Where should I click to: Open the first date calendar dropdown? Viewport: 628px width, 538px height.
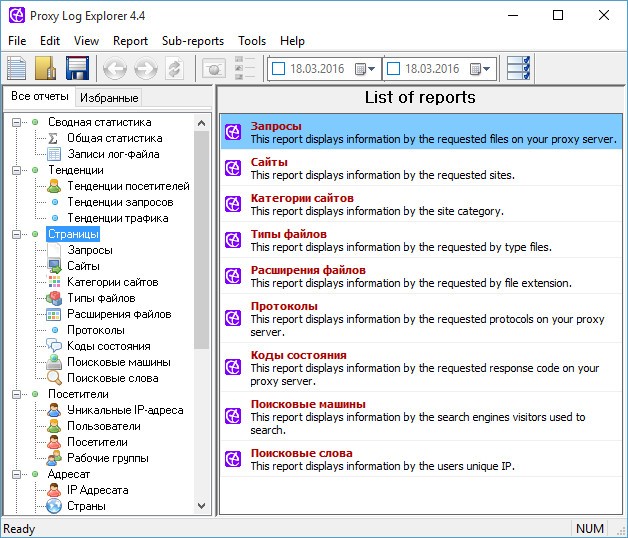pyautogui.click(x=366, y=69)
